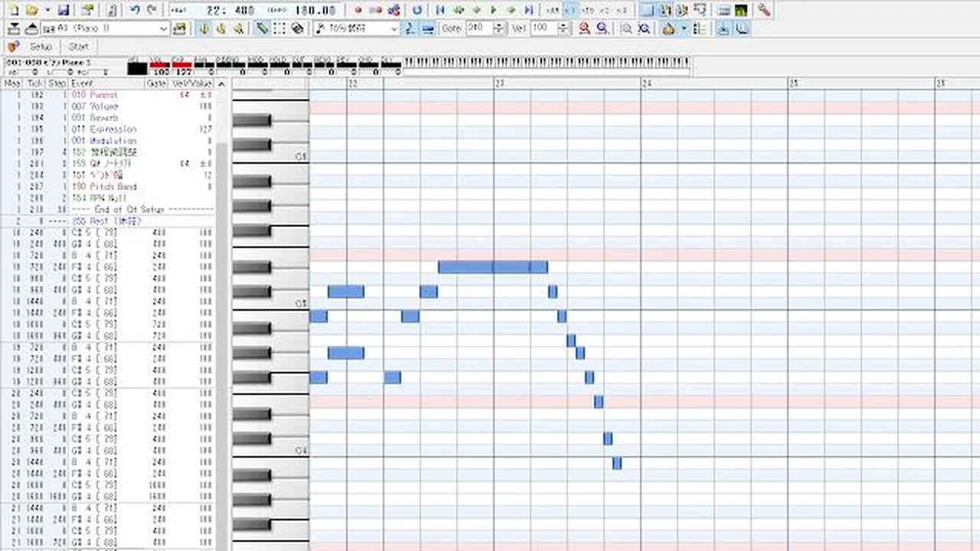This screenshot has height=551, width=980.
Task: Zoom in horizontally with red magnifier
Action: pos(585,28)
